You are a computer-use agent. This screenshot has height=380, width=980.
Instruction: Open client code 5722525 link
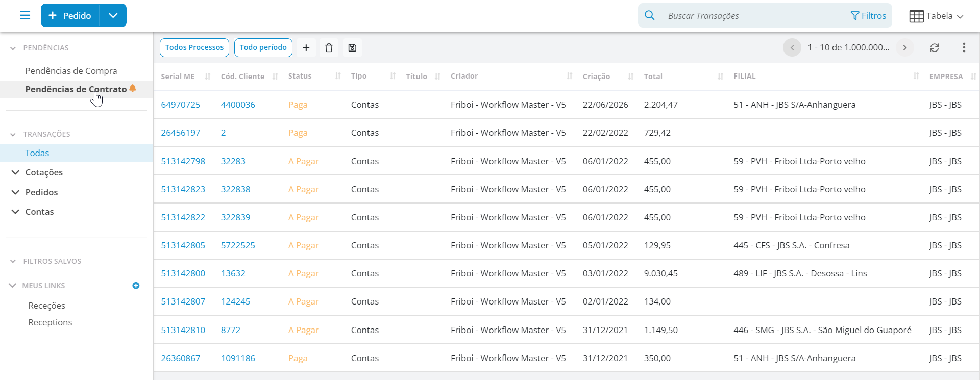tap(238, 245)
